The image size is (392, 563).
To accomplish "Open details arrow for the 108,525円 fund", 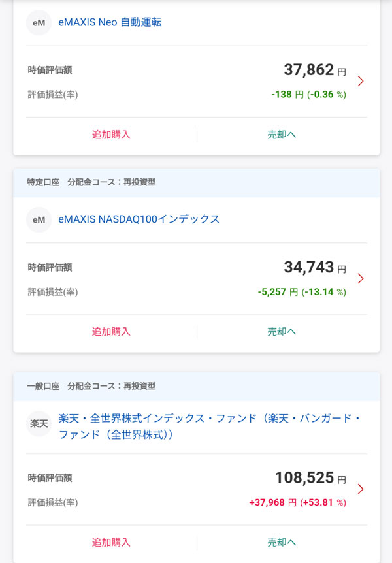I will [x=361, y=489].
